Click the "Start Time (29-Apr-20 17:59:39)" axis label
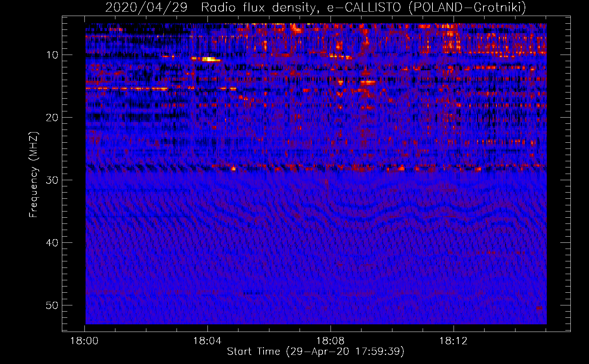This screenshot has height=364, width=589. (316, 352)
